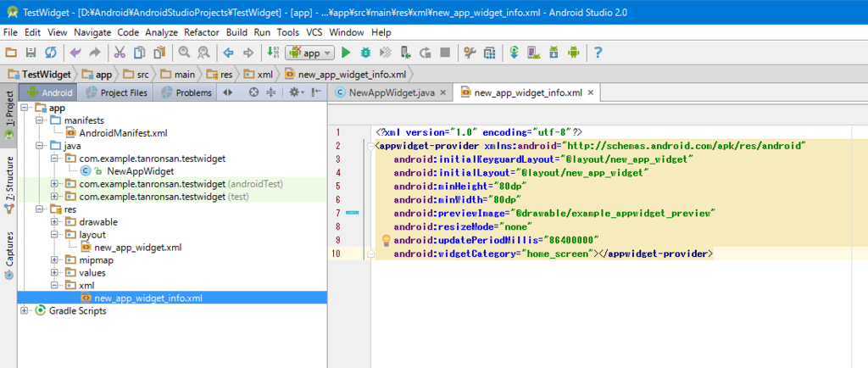868x368 pixels.
Task: Toggle the 1: Project tool window
Action: click(8, 115)
